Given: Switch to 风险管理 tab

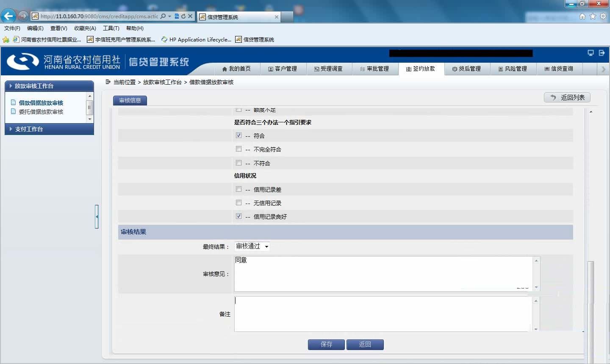Looking at the screenshot, I should [513, 69].
